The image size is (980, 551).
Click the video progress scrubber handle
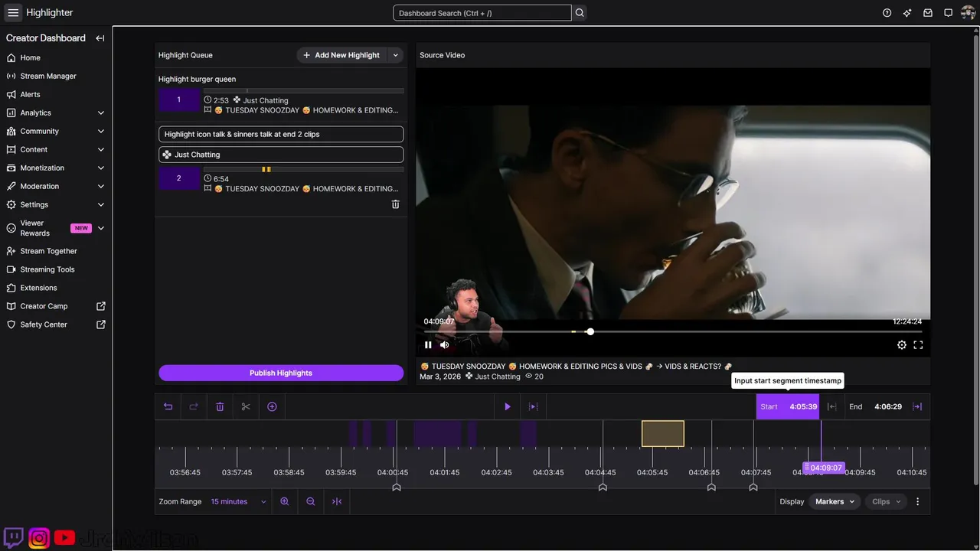point(590,331)
